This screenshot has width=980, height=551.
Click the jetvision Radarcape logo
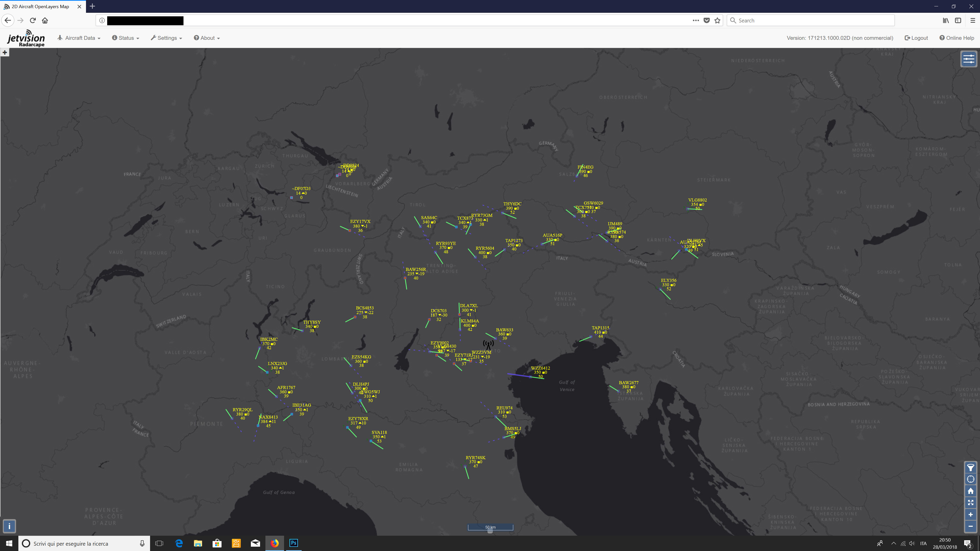click(26, 39)
